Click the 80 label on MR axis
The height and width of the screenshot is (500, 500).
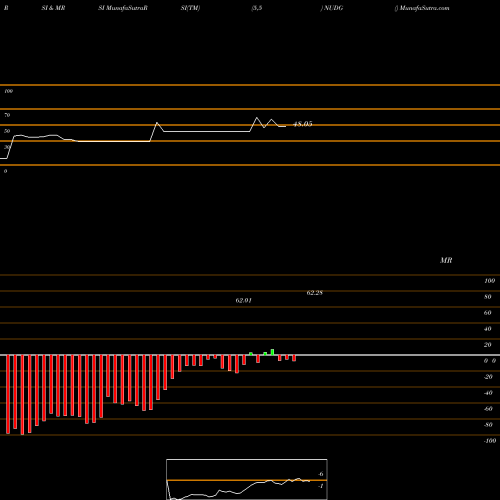(488, 297)
